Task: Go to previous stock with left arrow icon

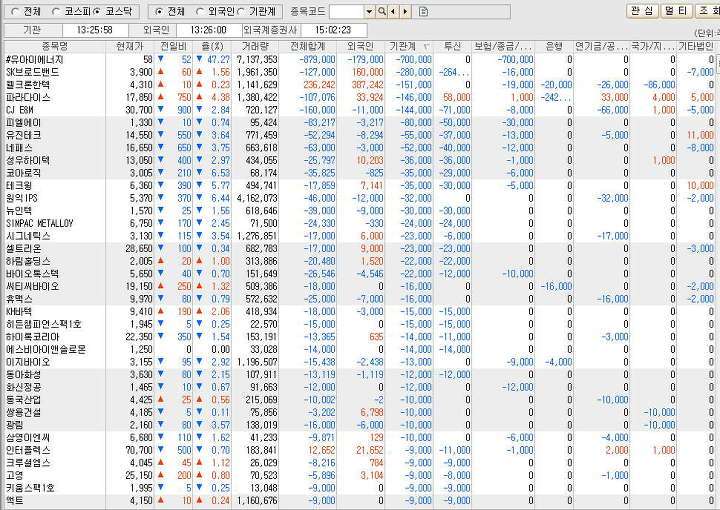Action: 393,11
